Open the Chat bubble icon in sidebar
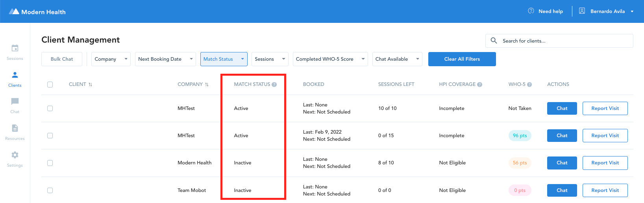 15,102
